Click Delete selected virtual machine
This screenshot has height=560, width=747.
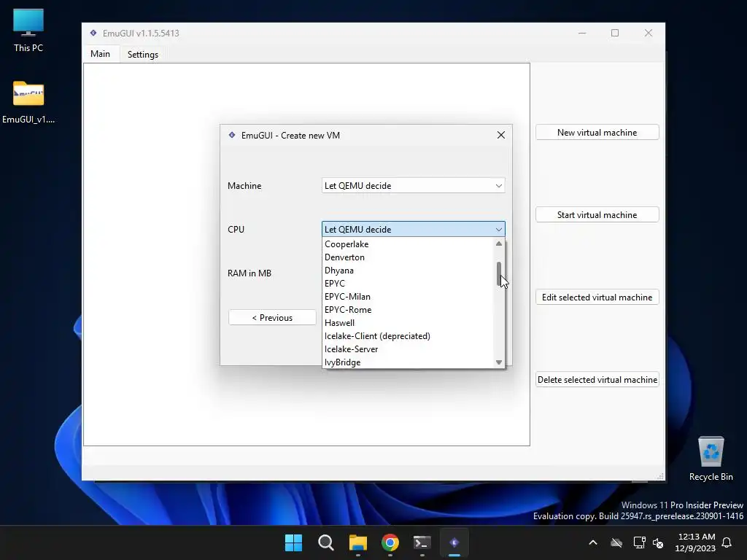597,379
